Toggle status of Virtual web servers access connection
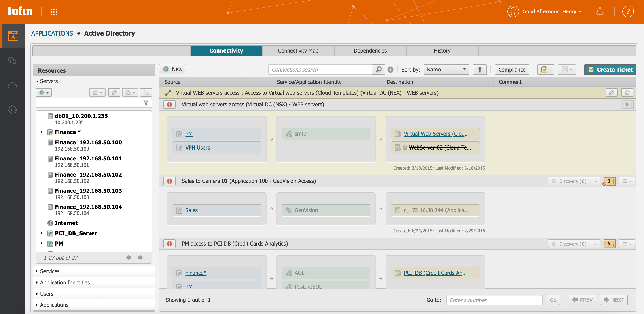This screenshot has height=314, width=644. (x=169, y=104)
